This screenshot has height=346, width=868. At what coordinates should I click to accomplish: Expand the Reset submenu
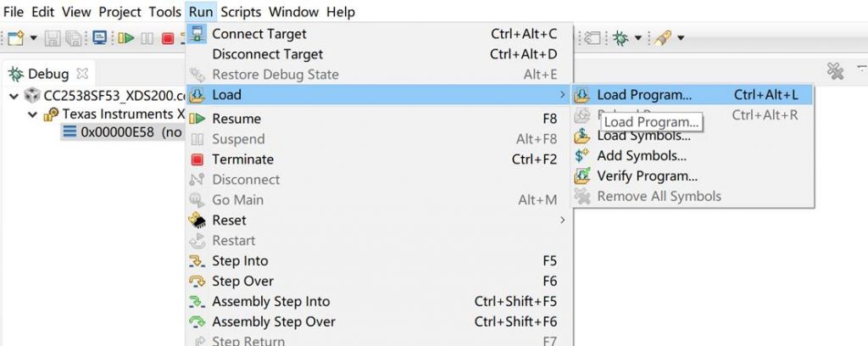(x=562, y=220)
